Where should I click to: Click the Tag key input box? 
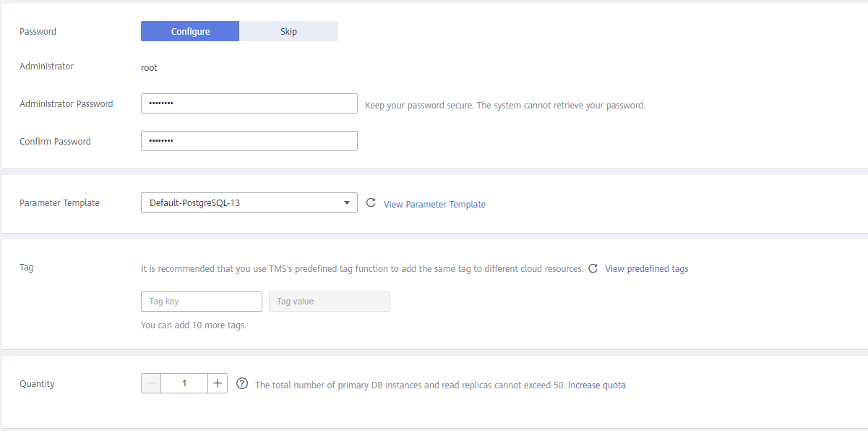coord(202,302)
